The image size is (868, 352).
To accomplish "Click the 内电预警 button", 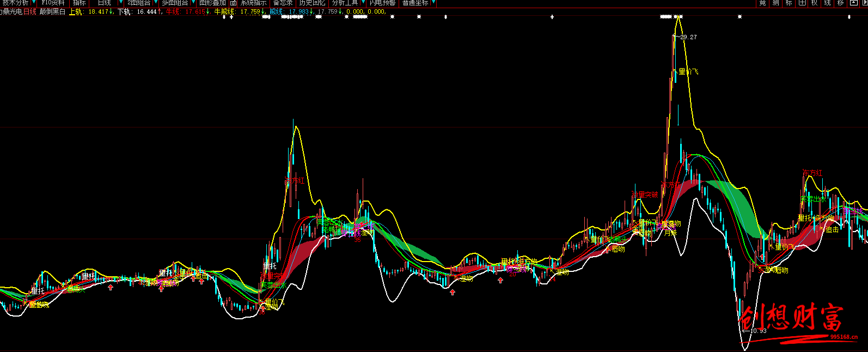I will tap(383, 3).
